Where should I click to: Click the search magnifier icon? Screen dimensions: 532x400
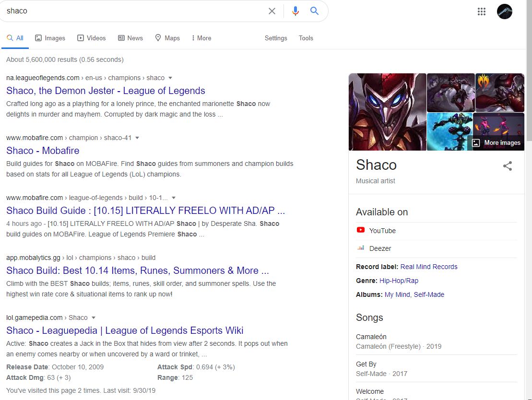click(x=315, y=11)
